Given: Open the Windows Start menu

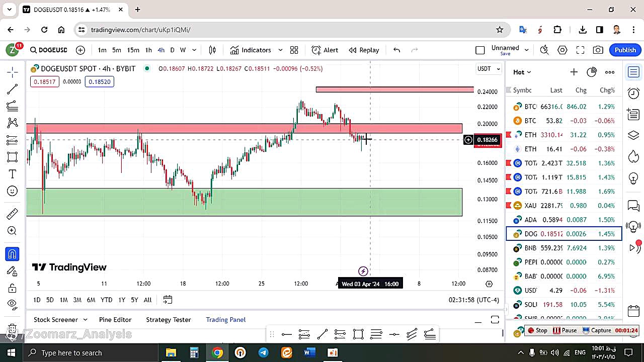Looking at the screenshot, I should (x=11, y=352).
